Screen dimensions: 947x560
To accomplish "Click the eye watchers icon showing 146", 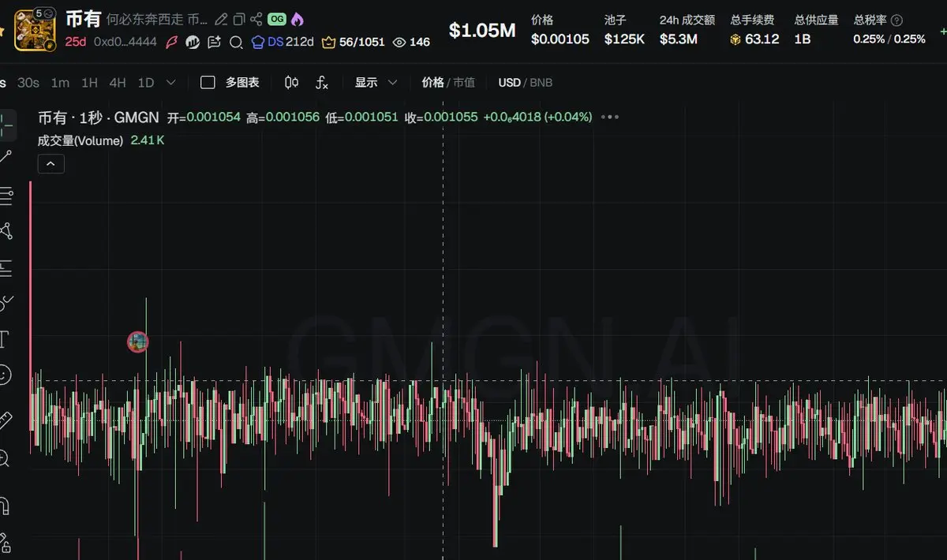I will point(399,42).
